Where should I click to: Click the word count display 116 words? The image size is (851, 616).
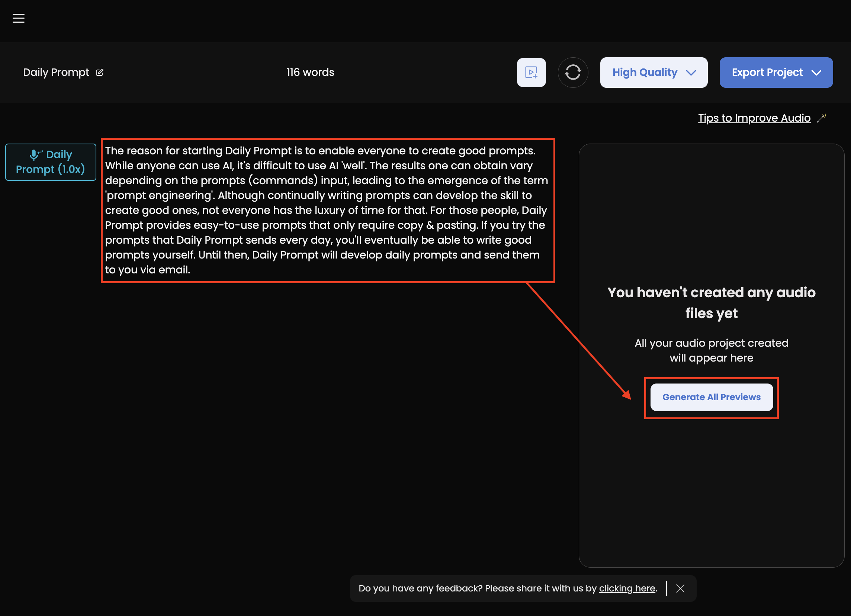click(x=311, y=72)
